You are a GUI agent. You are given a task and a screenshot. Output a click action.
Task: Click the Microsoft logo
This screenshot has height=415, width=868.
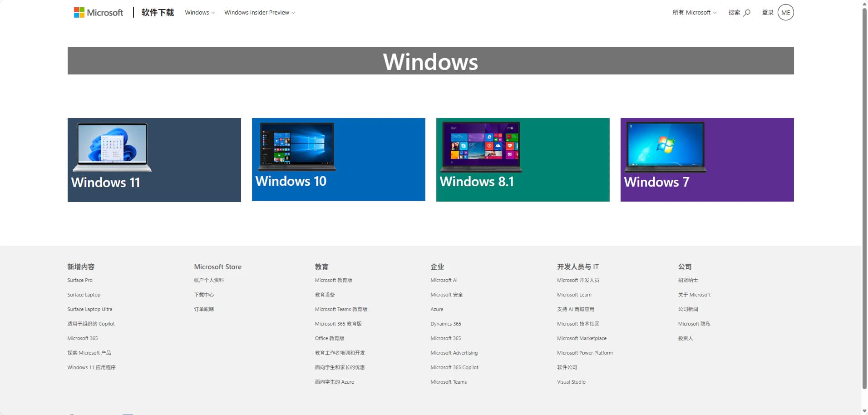99,13
